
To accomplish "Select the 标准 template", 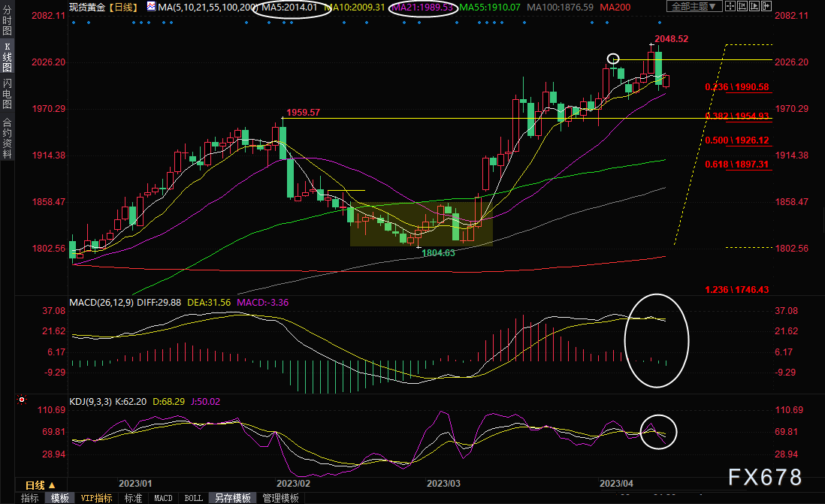I will (133, 498).
